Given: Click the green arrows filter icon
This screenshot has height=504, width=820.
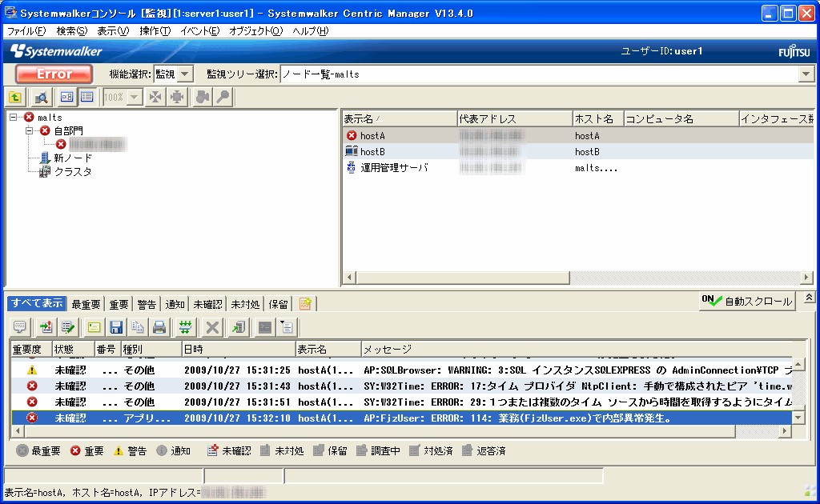Looking at the screenshot, I should (x=185, y=327).
